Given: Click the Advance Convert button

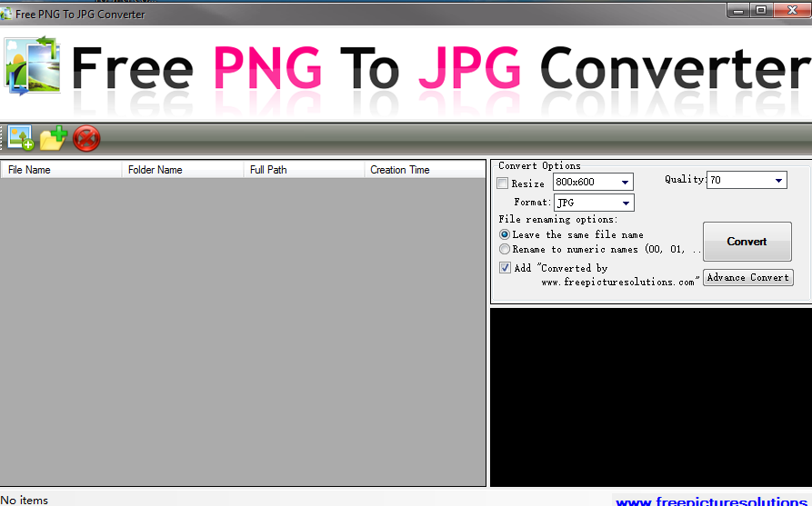Looking at the screenshot, I should [x=747, y=277].
